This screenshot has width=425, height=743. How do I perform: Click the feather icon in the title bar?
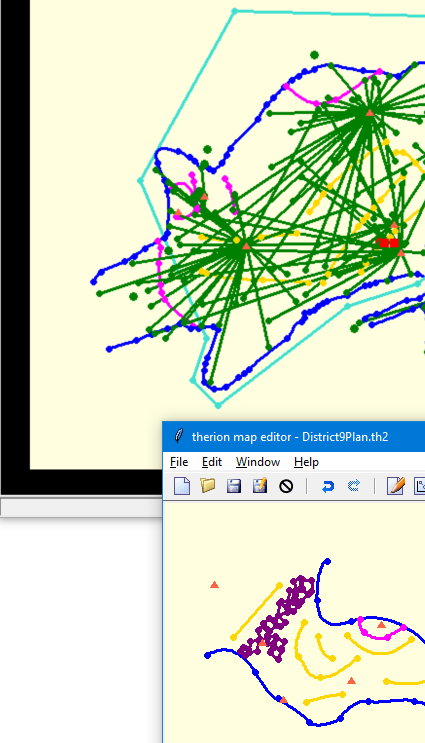179,436
